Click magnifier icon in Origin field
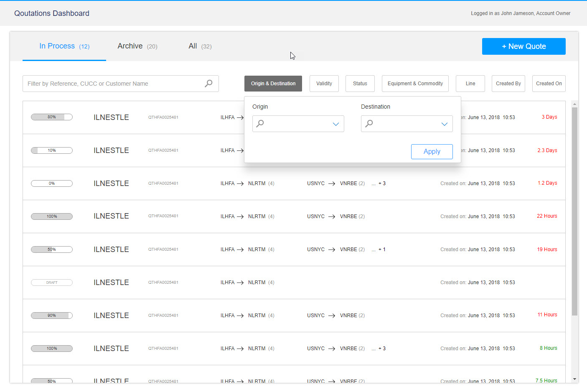 260,124
